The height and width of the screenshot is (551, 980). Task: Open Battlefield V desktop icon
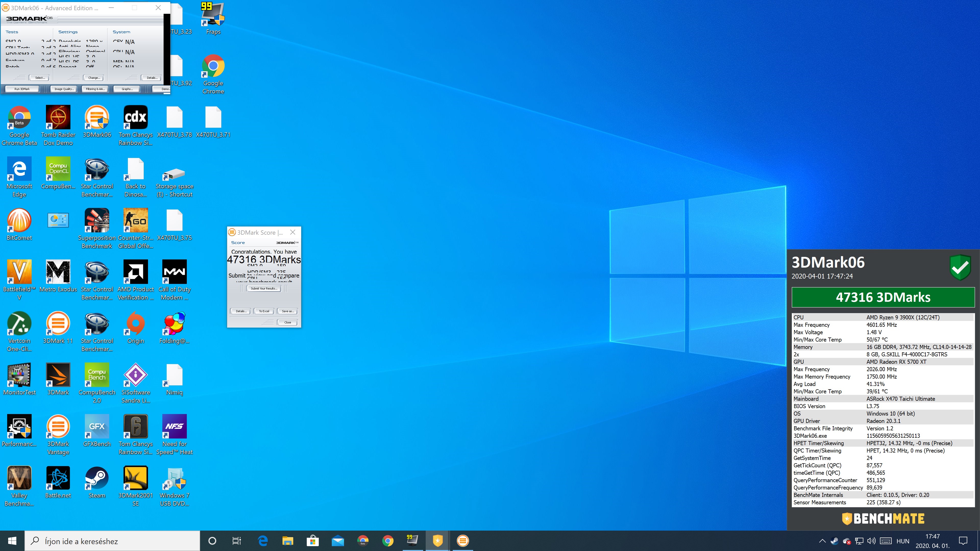click(x=19, y=280)
